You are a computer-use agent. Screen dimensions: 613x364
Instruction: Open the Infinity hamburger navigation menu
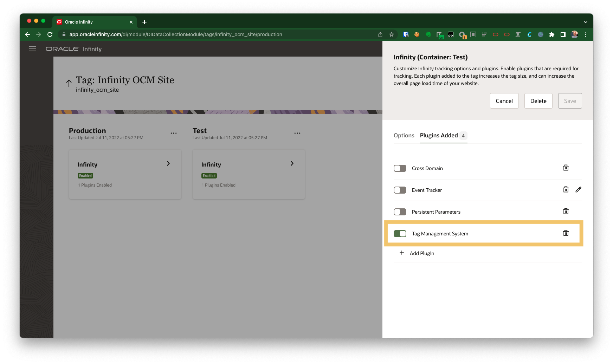(32, 49)
